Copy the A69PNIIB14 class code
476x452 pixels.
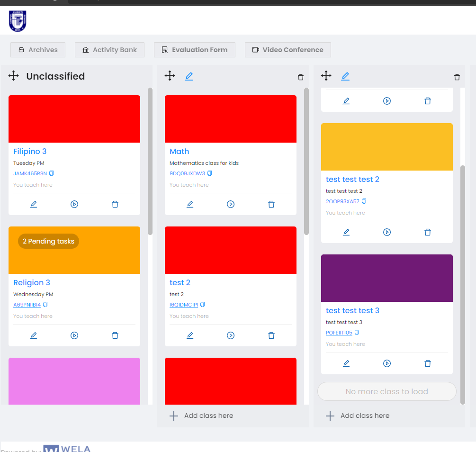pos(45,304)
